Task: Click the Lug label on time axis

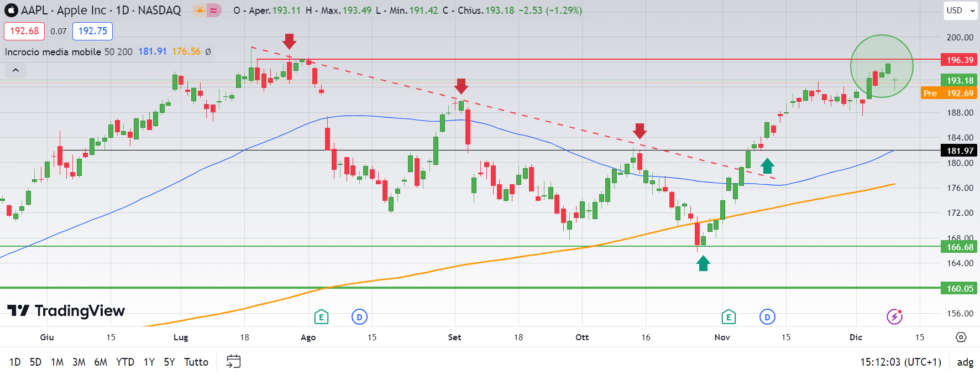Action: coord(181,337)
